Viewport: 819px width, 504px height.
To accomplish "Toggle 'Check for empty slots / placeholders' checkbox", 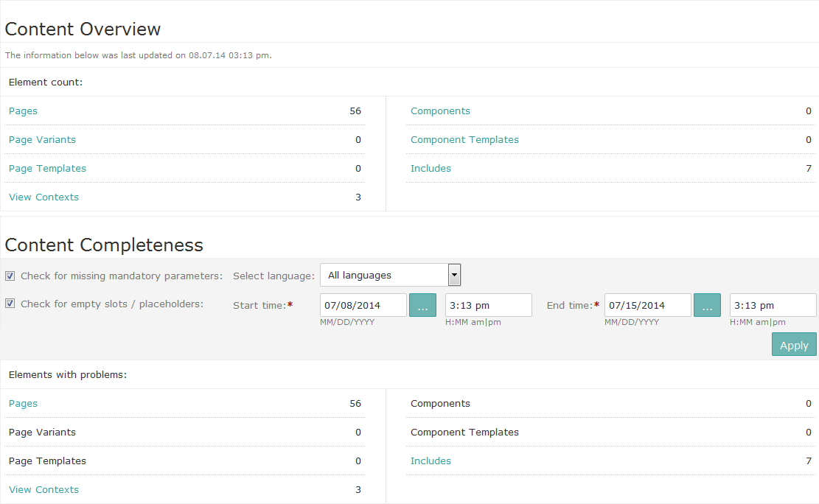I will pyautogui.click(x=10, y=304).
